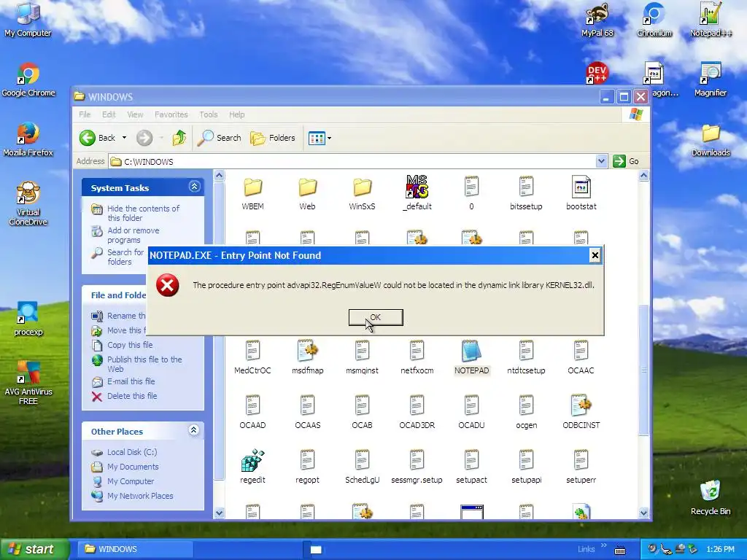Viewport: 747px width, 560px height.
Task: Open the Back history dropdown arrow
Action: pyautogui.click(x=124, y=138)
